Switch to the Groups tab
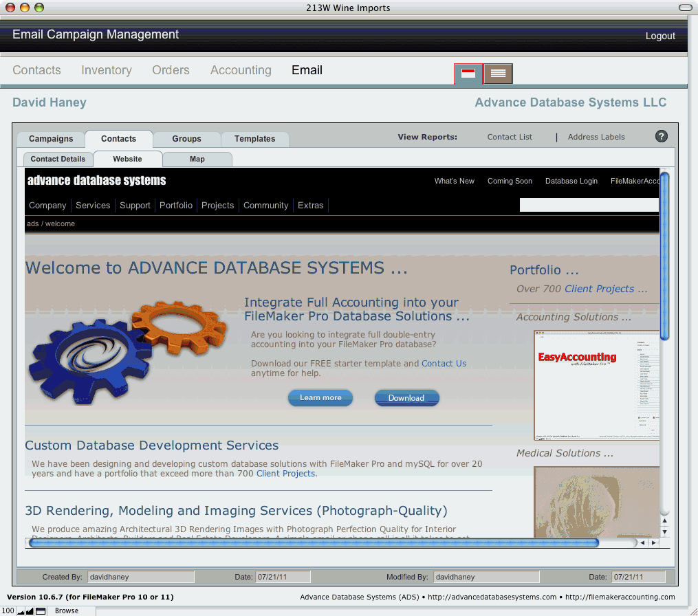The width and height of the screenshot is (698, 616). pyautogui.click(x=186, y=139)
